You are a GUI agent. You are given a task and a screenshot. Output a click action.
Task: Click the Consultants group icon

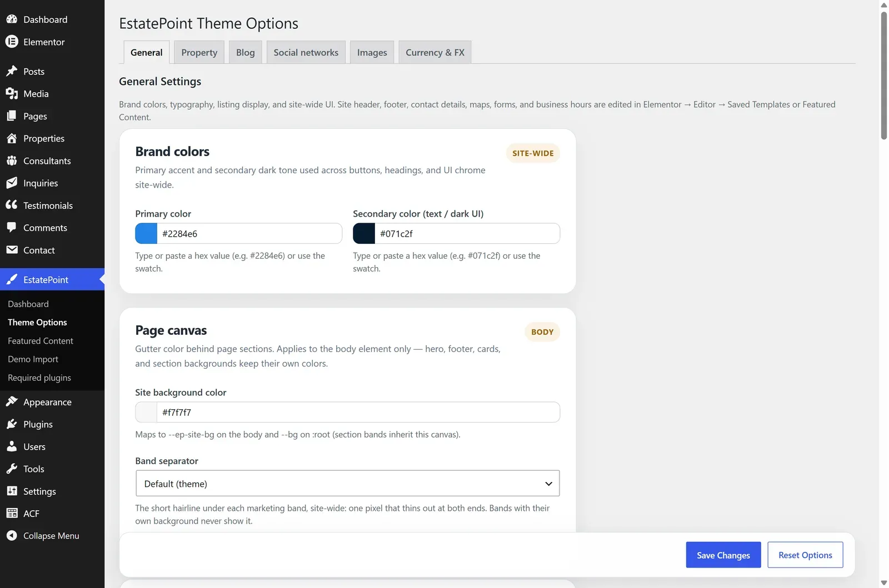[12, 160]
